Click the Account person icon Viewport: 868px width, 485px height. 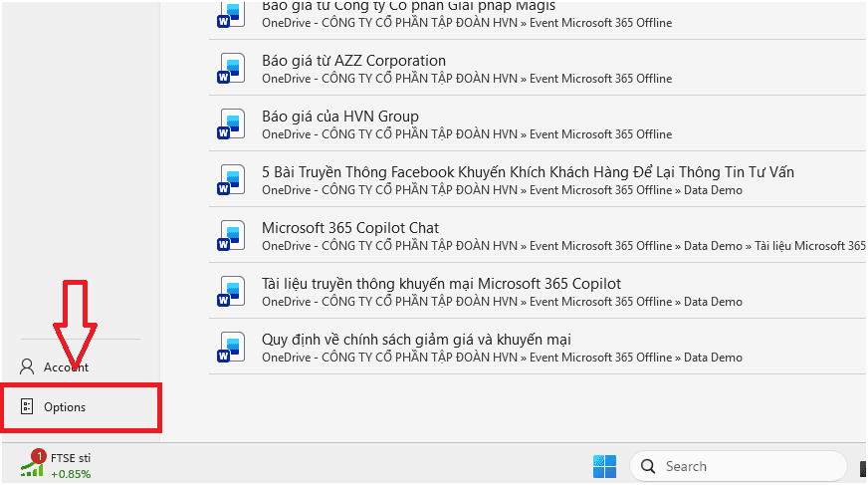tap(27, 366)
